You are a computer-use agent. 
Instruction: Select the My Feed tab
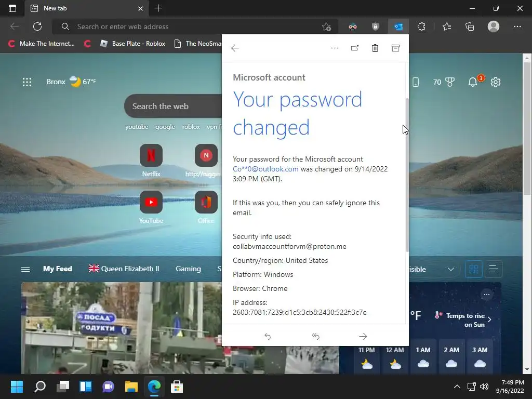(x=58, y=269)
